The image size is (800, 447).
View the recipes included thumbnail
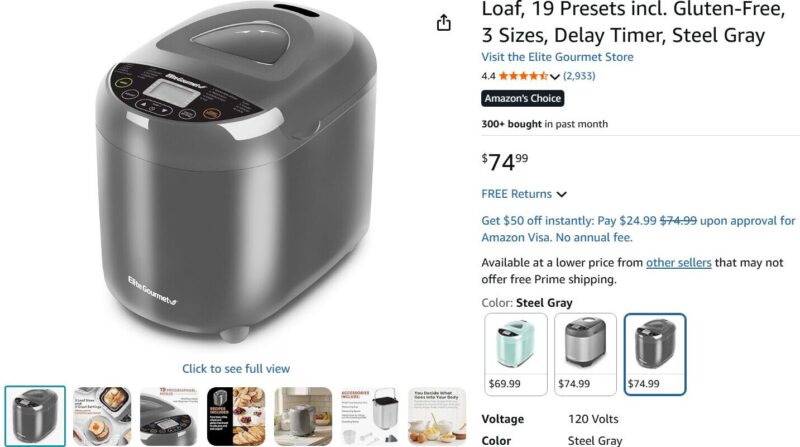[236, 416]
